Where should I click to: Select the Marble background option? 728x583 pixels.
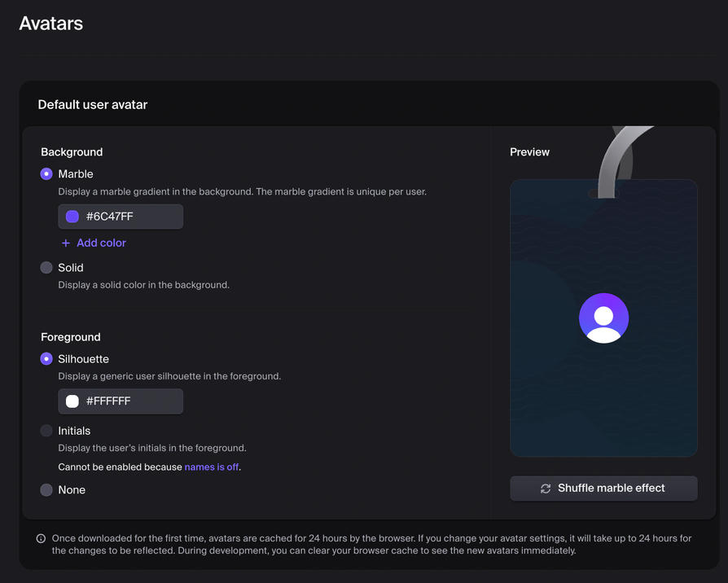(x=46, y=173)
